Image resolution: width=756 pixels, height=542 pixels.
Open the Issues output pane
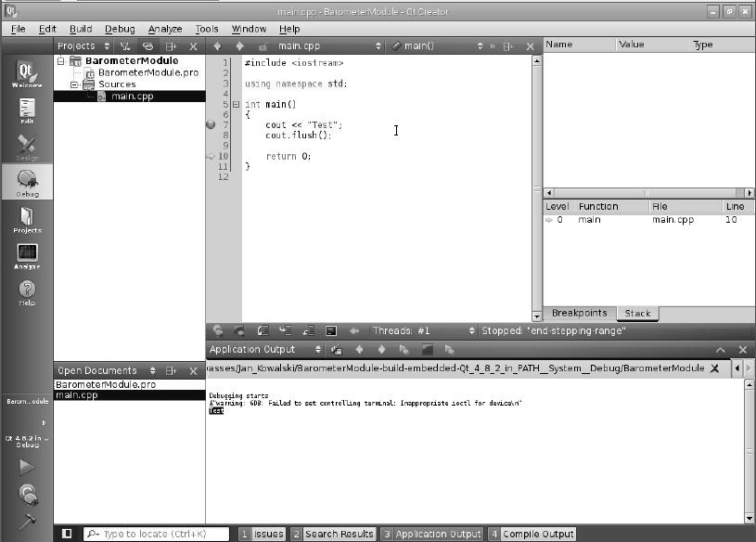point(263,534)
